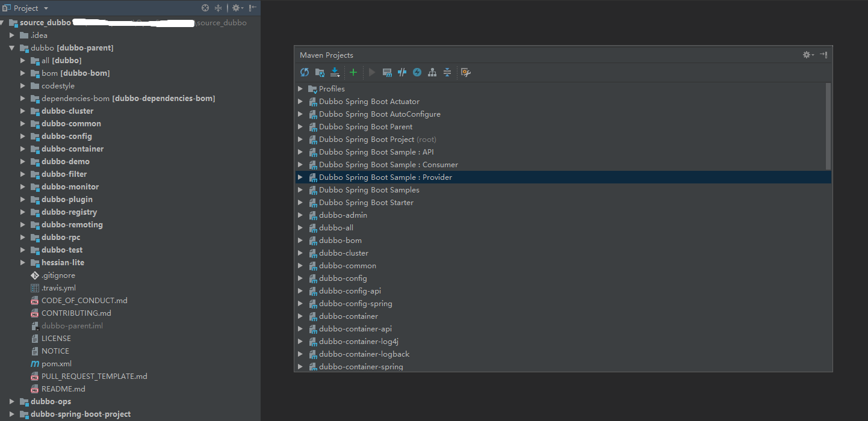The image size is (868, 421).
Task: Click Reimport All Maven Projects icon
Action: point(305,72)
